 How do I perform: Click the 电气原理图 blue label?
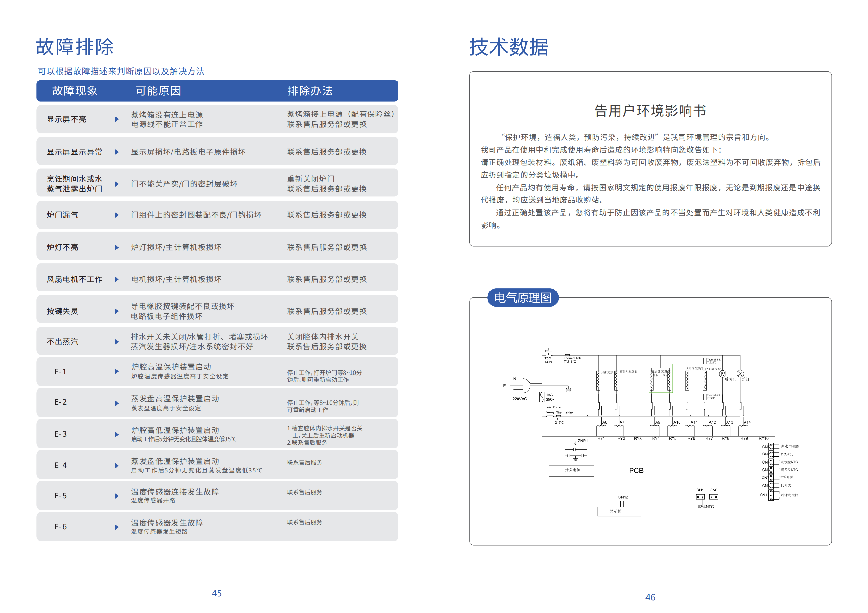[523, 297]
